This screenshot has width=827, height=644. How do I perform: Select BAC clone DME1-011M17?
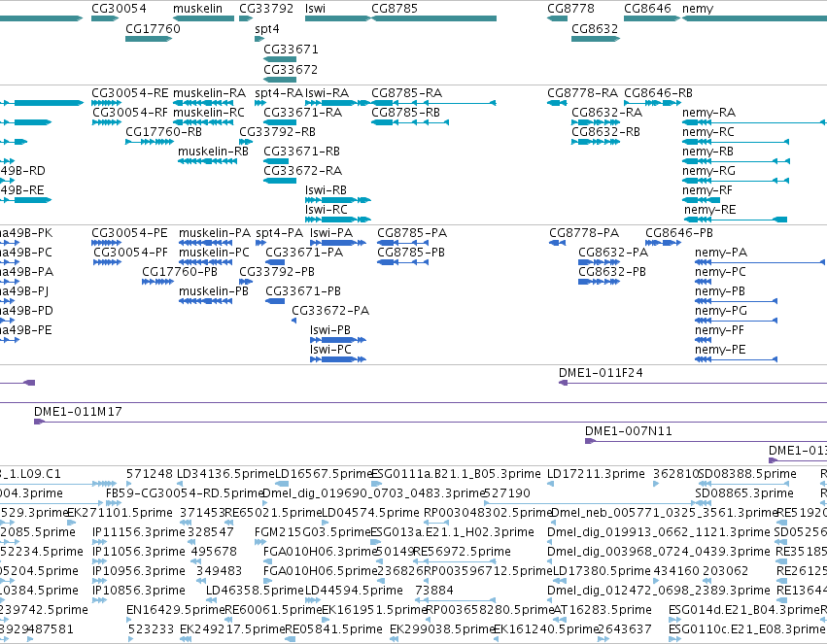click(78, 412)
